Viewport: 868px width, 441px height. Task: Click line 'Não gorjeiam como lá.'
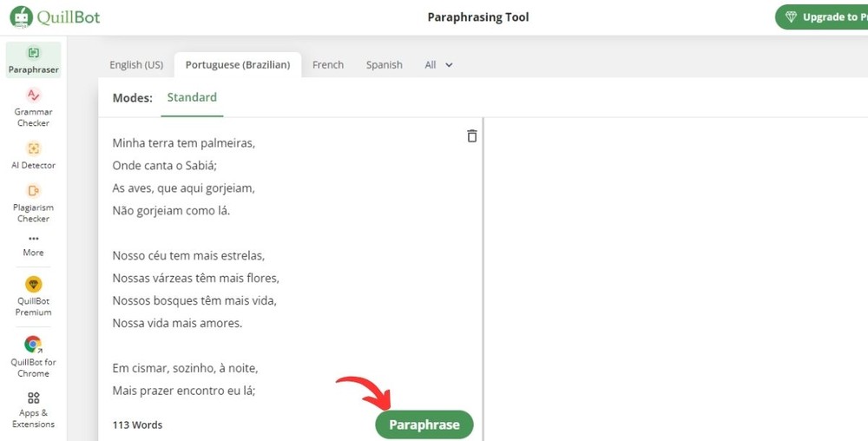[x=170, y=211]
